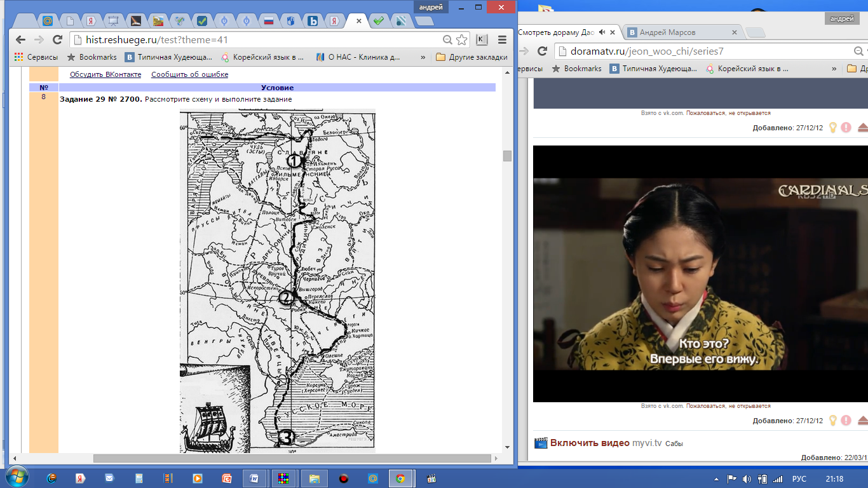The height and width of the screenshot is (488, 868).
Task: Reload the hist.reshuege.ru page
Action: coord(57,39)
